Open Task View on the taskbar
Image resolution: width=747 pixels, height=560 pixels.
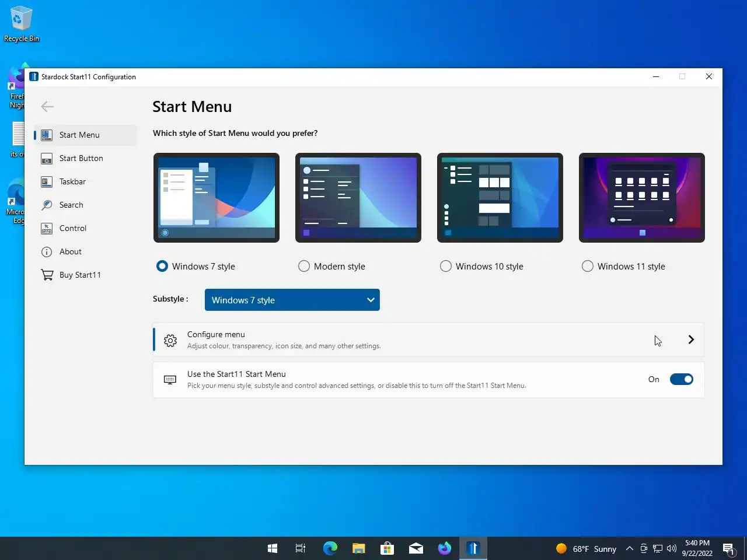[x=301, y=548]
